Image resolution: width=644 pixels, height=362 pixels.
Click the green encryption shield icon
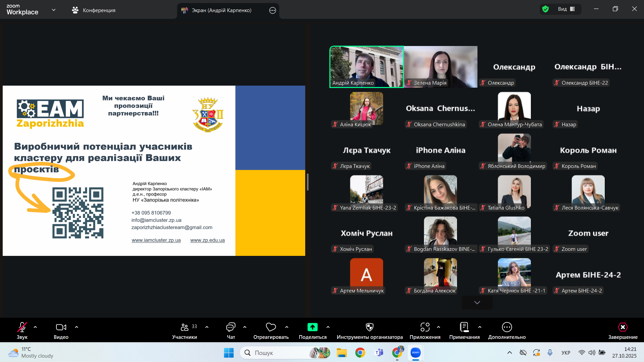(x=546, y=9)
